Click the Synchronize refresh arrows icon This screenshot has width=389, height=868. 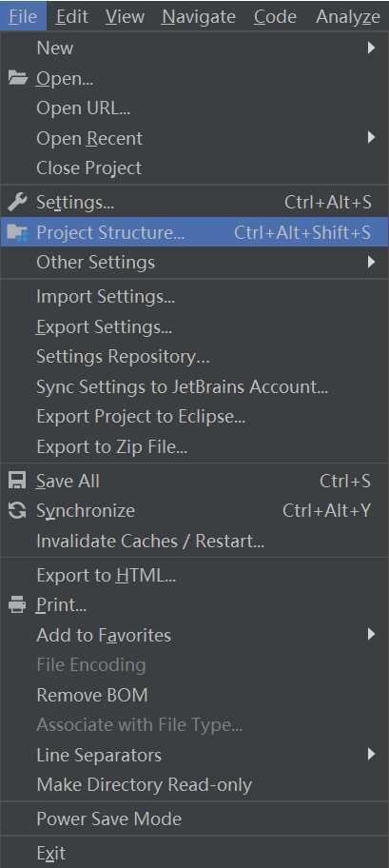tap(18, 510)
